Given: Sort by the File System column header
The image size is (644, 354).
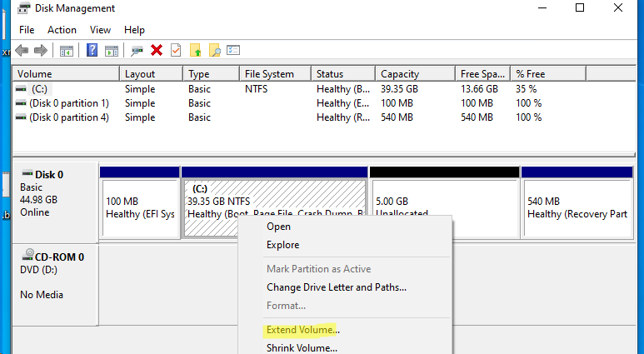Looking at the screenshot, I should coord(275,74).
